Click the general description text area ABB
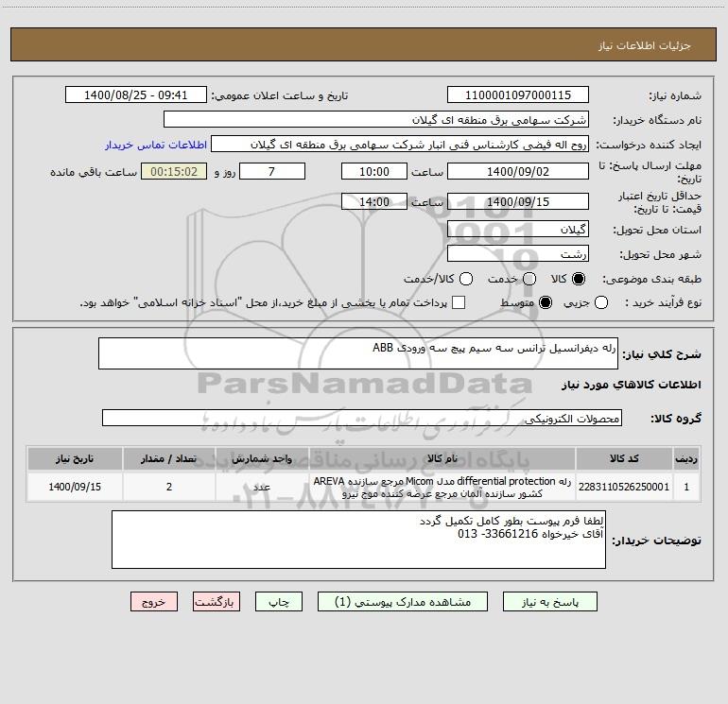 (x=358, y=353)
